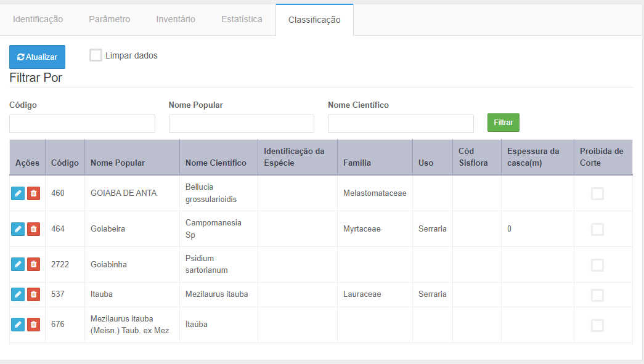
Task: Focus the Código filter input field
Action: 82,124
